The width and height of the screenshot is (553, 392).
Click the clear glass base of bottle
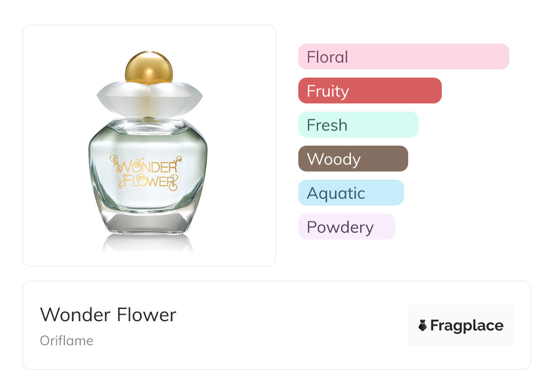[x=148, y=222]
